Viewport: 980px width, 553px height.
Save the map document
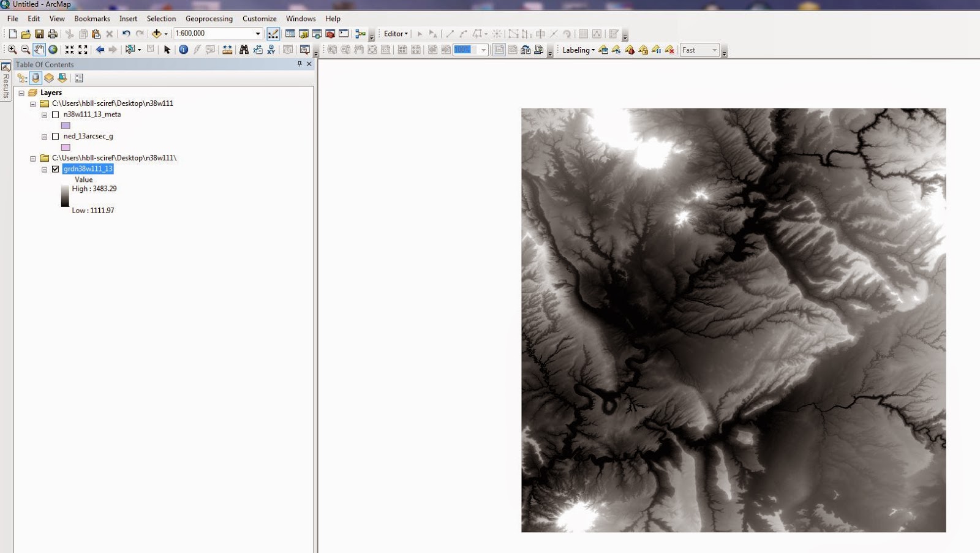tap(39, 34)
